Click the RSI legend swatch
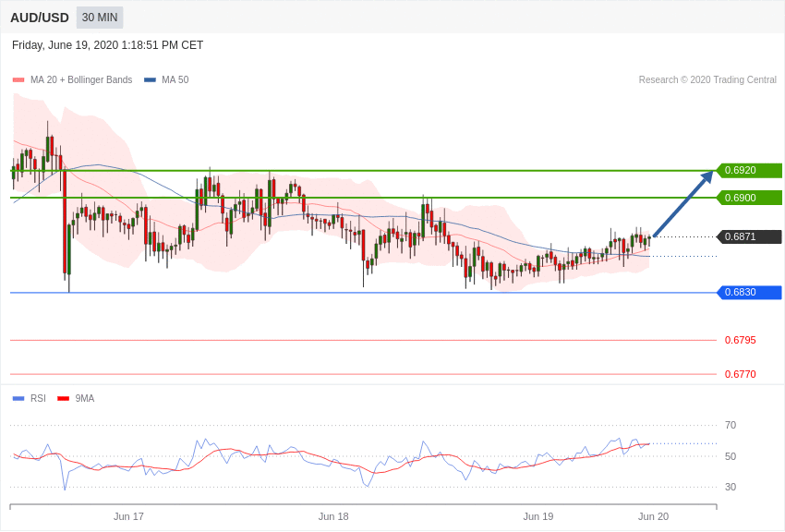 coord(18,399)
